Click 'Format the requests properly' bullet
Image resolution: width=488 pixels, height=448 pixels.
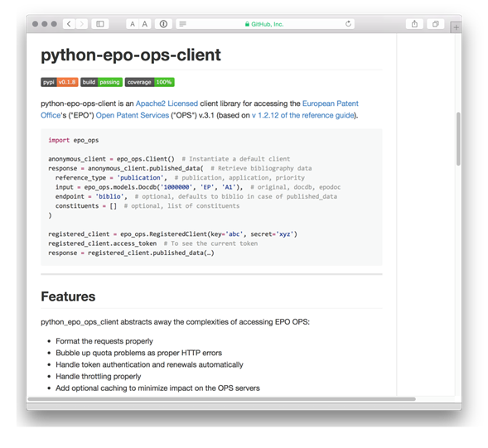104,341
